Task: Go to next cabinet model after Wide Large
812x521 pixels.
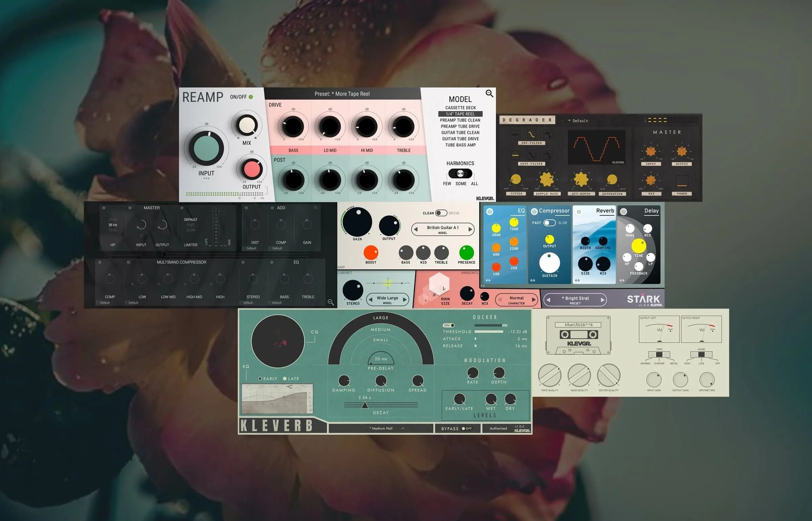Action: [404, 299]
